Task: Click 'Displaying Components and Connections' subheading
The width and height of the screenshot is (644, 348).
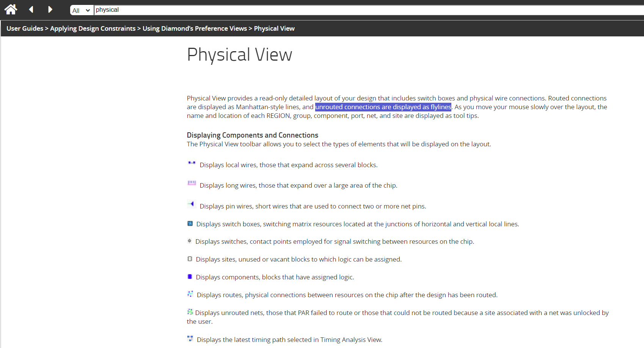Action: 253,135
